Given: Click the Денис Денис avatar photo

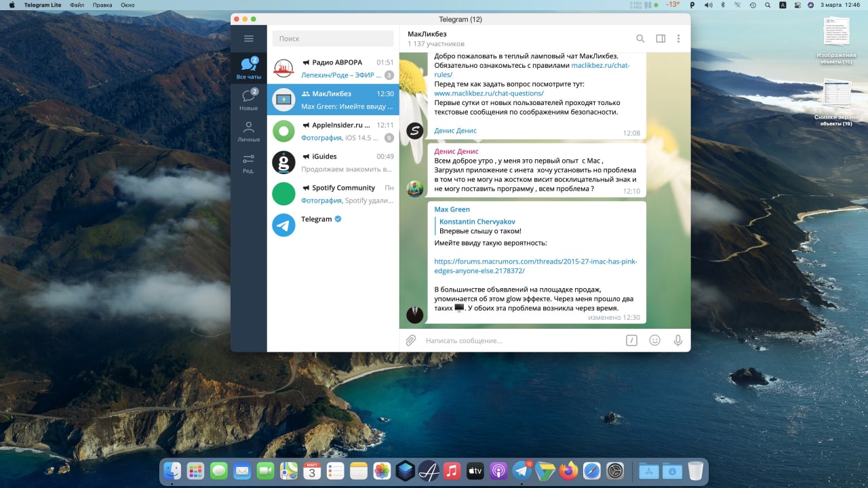Looking at the screenshot, I should point(415,188).
